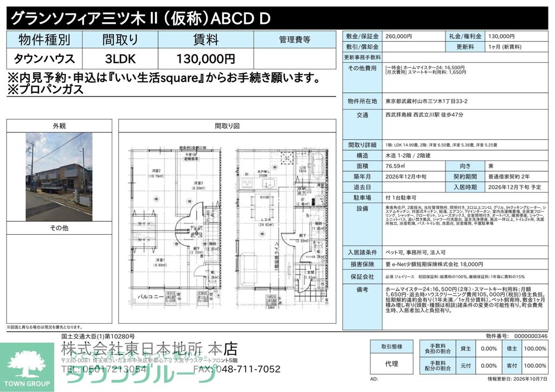Click the FAX number 048-711-7052
The image size is (555, 392).
[237, 369]
